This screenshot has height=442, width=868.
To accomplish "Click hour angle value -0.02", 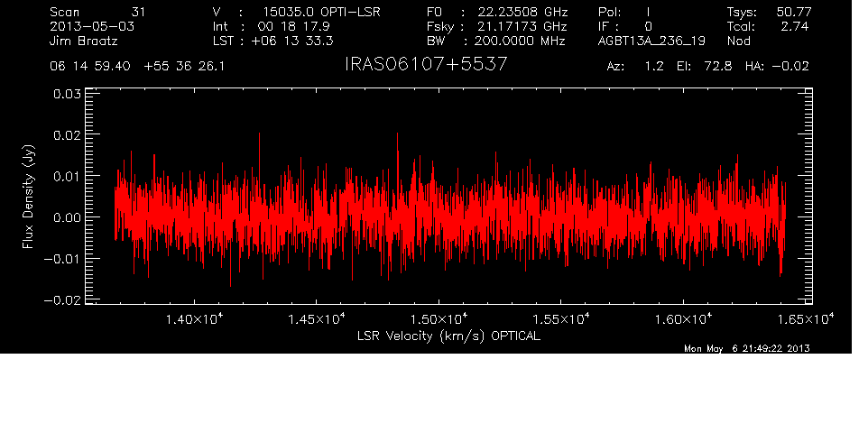I will [790, 67].
